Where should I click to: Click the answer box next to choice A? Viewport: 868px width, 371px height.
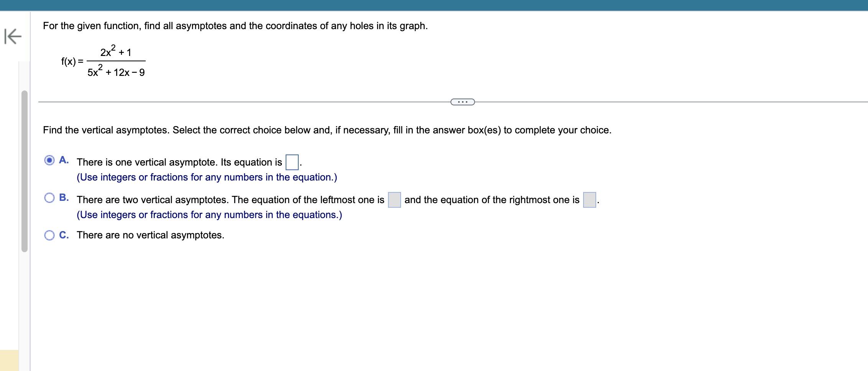point(291,163)
